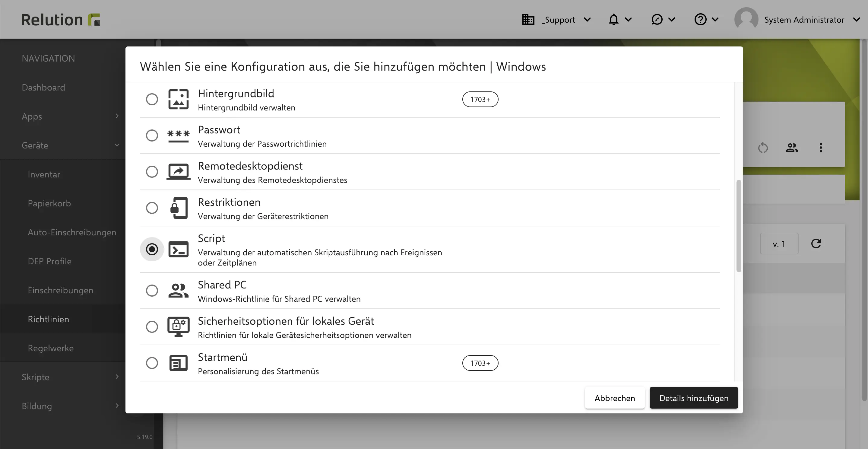Click the selected Script radio button

[x=152, y=250]
